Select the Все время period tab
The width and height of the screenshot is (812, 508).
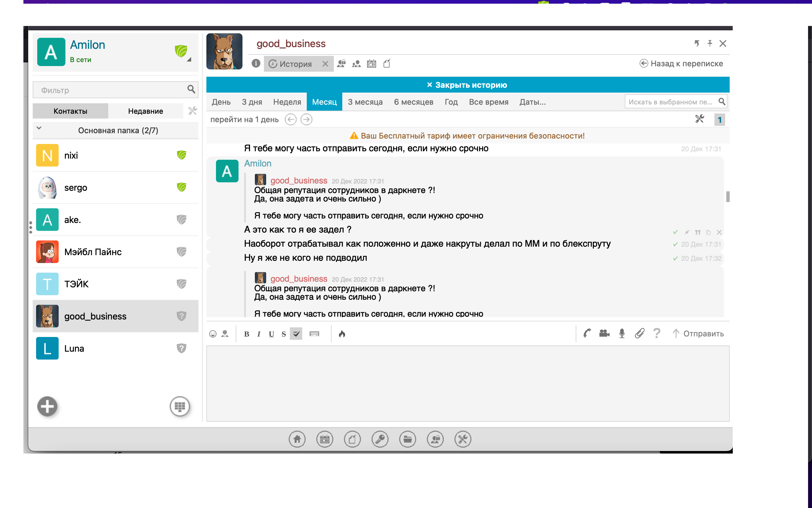[489, 102]
